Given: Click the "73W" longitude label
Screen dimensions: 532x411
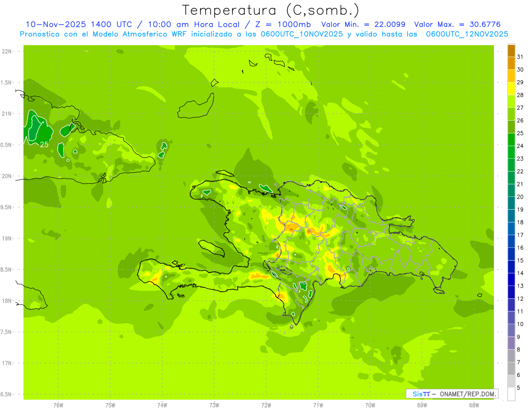Looking at the screenshot, I should pyautogui.click(x=214, y=405).
